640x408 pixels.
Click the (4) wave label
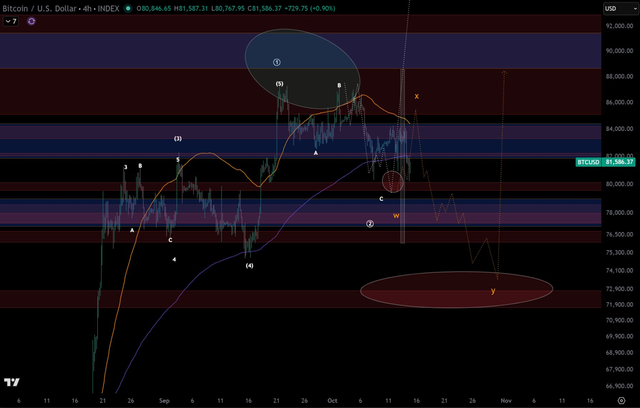pyautogui.click(x=249, y=266)
